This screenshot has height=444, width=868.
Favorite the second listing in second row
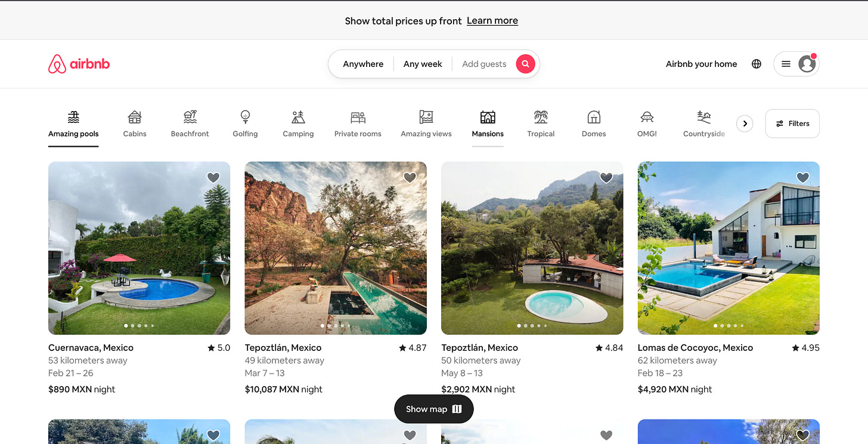click(410, 435)
